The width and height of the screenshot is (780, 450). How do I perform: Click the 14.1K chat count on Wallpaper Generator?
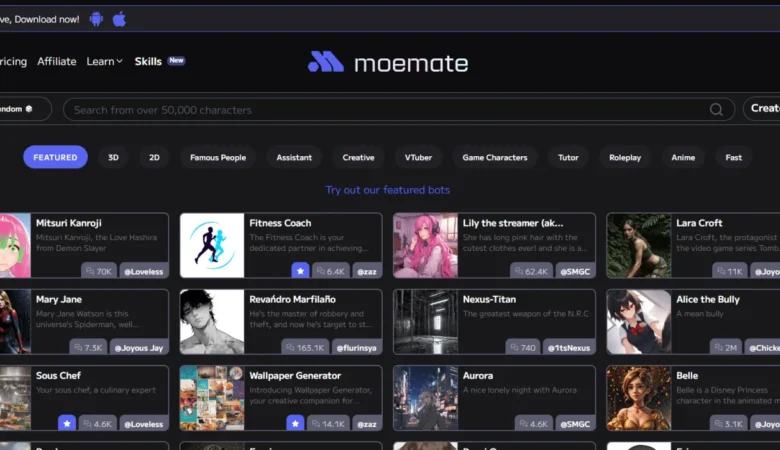tap(328, 424)
